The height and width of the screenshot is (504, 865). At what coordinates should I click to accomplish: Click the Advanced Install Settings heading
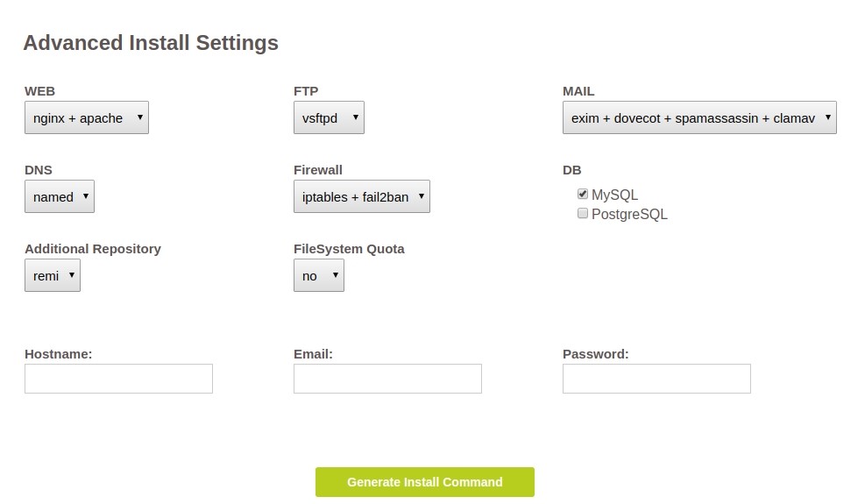pos(151,43)
